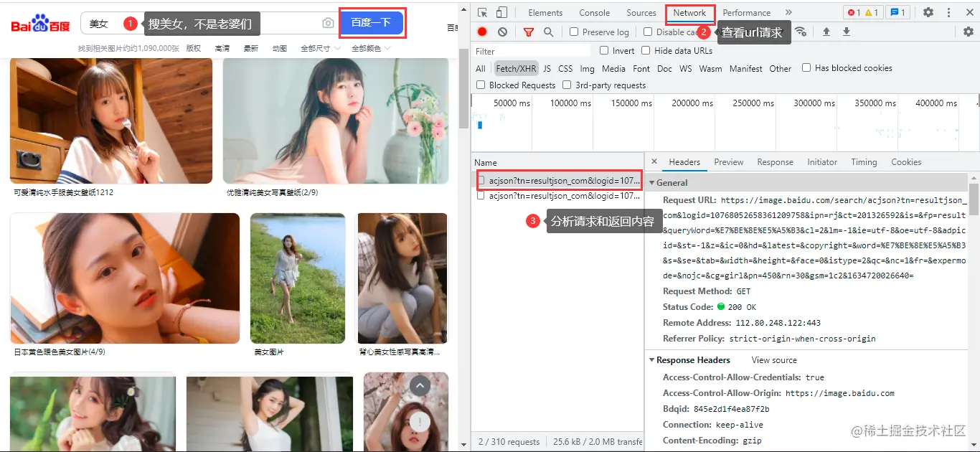Click the round exclamation feedback icon
This screenshot has height=452, width=980.
click(420, 422)
